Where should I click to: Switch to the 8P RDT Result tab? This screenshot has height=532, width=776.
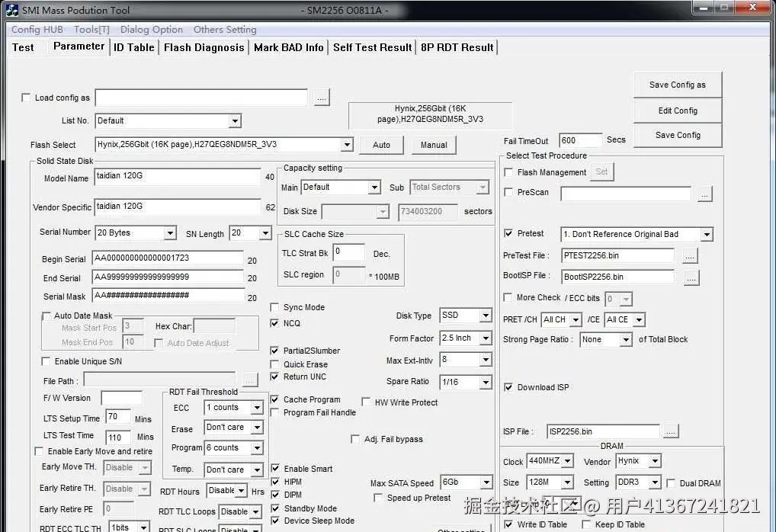pos(457,47)
